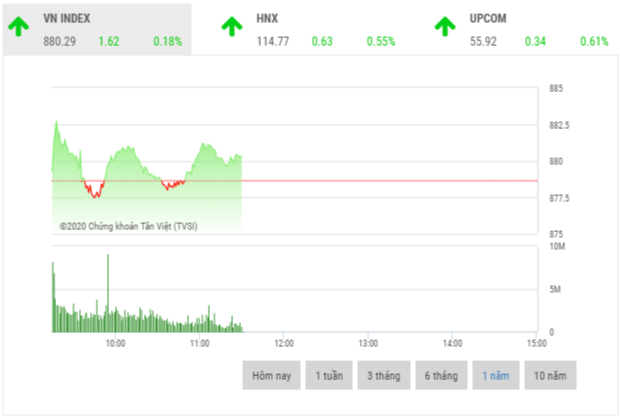Select the 1 tuần time range
The width and height of the screenshot is (620, 418).
coord(328,375)
